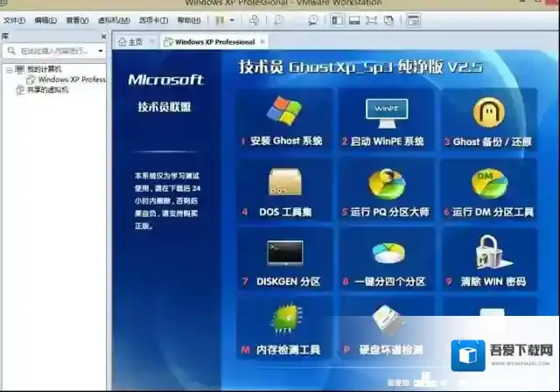The image size is (560, 392).
Task: Click the Send Ctrl+Alt+Del toolbar icon
Action: point(254,20)
